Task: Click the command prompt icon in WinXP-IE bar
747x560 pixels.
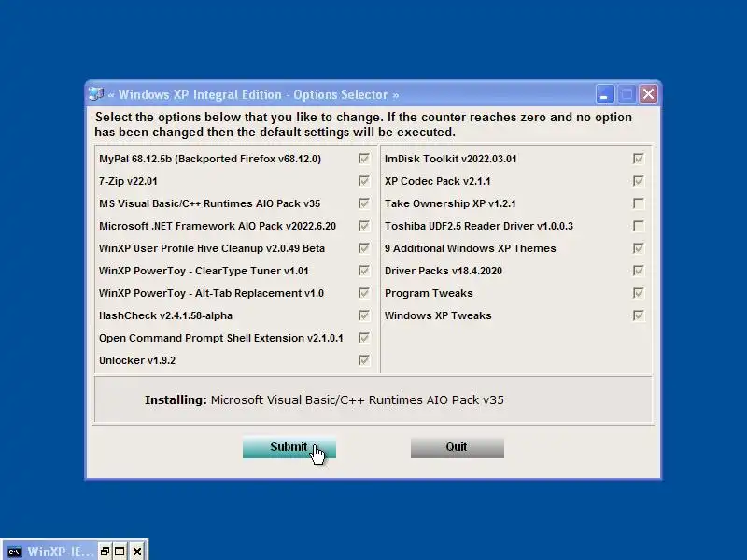Action: click(15, 552)
